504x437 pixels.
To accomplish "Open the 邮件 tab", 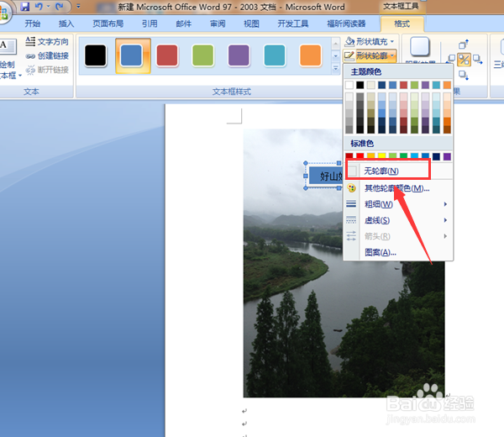I will pos(183,24).
